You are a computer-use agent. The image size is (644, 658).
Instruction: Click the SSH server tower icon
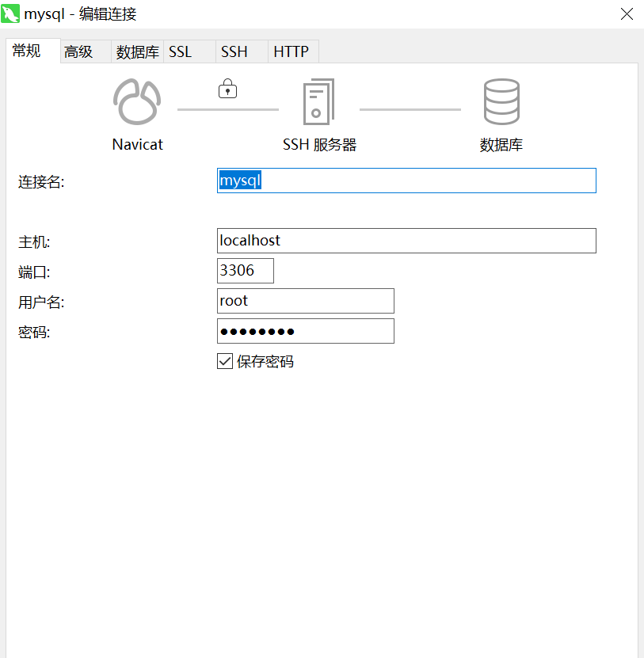click(318, 101)
